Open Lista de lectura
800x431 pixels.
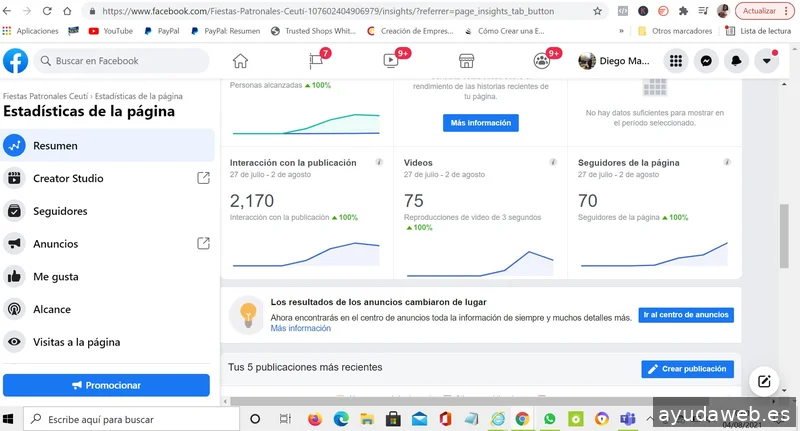click(759, 31)
